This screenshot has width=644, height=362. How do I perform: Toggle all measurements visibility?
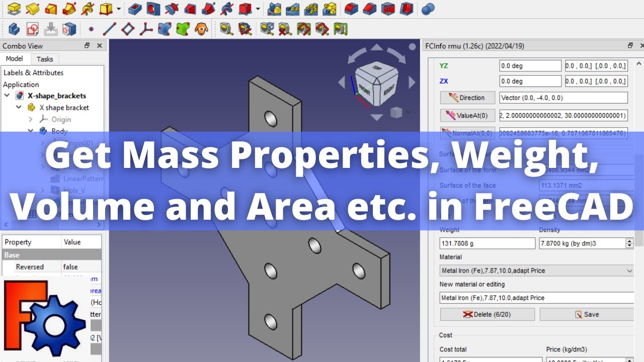(304, 29)
